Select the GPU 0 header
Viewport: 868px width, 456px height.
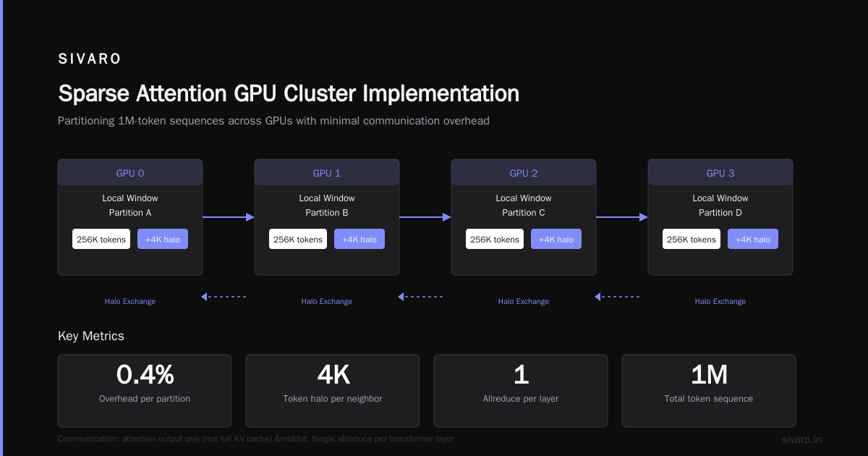[130, 174]
